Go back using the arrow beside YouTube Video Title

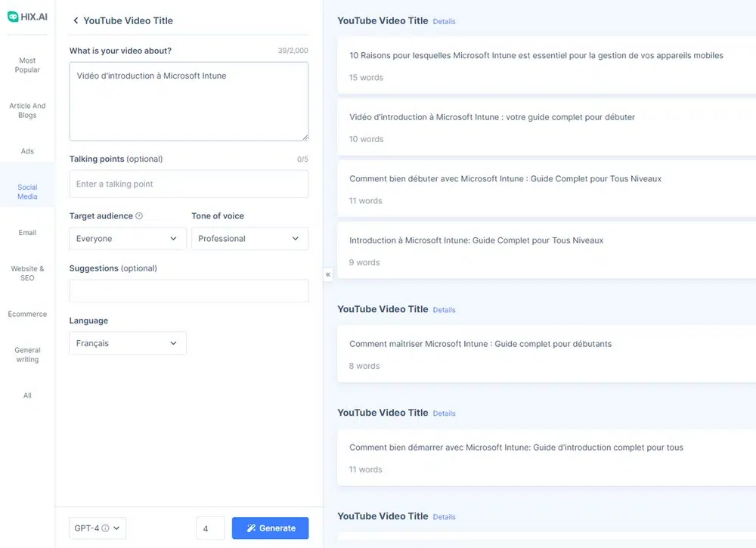[76, 21]
